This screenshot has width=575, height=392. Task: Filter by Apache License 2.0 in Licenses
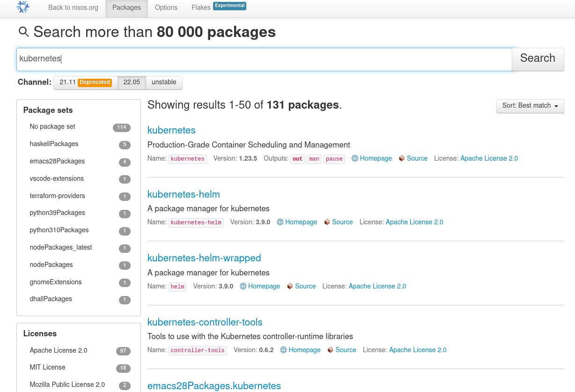(58, 351)
